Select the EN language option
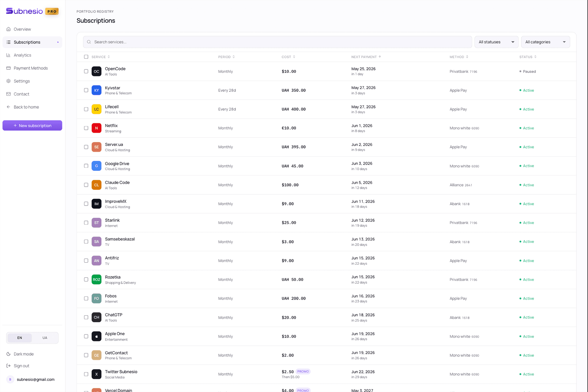588x392 pixels. (20, 338)
